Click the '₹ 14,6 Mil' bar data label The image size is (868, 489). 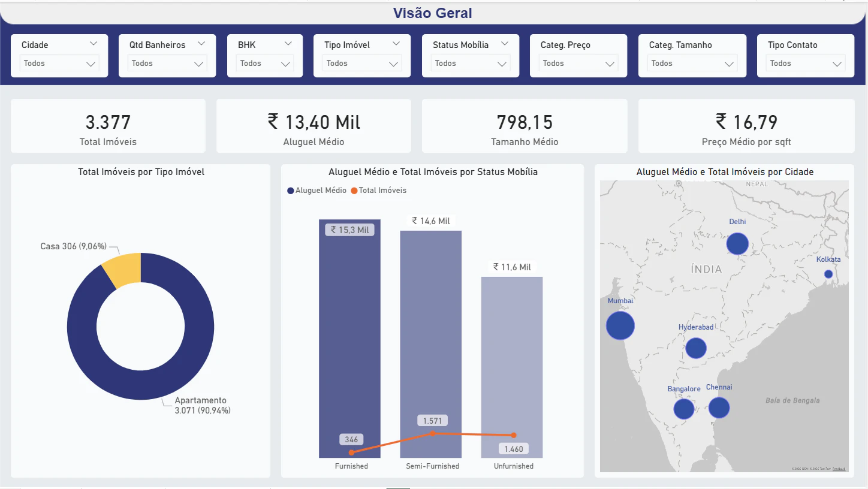[x=431, y=221]
